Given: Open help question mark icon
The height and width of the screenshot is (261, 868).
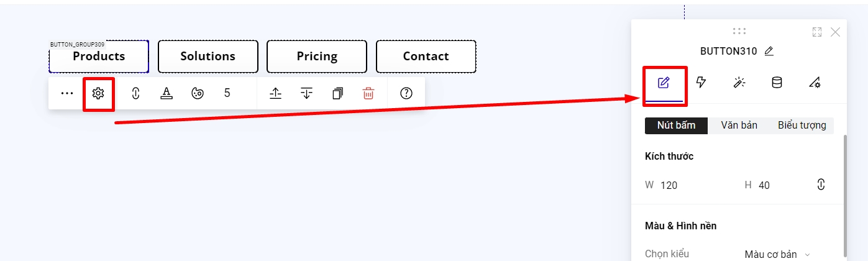Looking at the screenshot, I should pos(406,93).
